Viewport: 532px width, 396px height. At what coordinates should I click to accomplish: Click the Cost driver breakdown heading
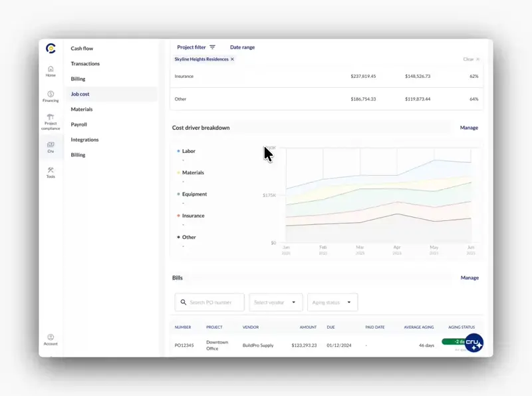(x=201, y=128)
